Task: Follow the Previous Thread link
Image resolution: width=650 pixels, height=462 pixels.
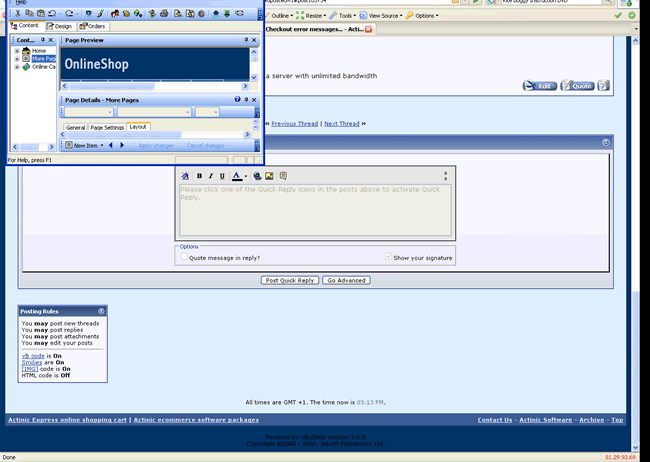Action: point(294,124)
